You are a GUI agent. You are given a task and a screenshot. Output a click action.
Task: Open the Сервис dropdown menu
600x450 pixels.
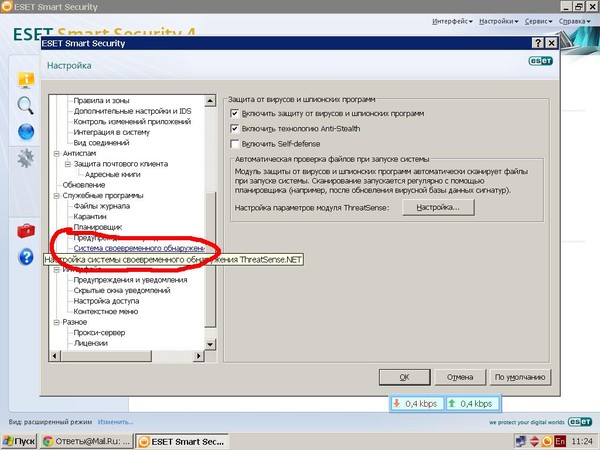[x=538, y=21]
